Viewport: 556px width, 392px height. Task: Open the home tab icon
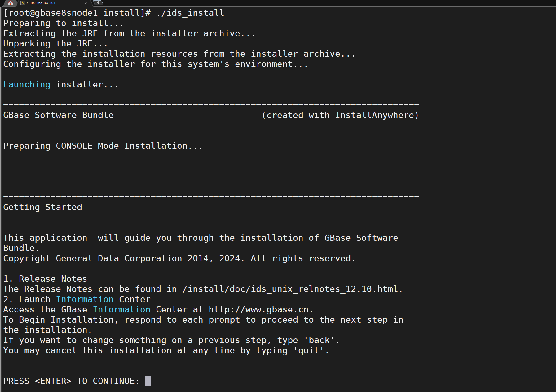[10, 3]
